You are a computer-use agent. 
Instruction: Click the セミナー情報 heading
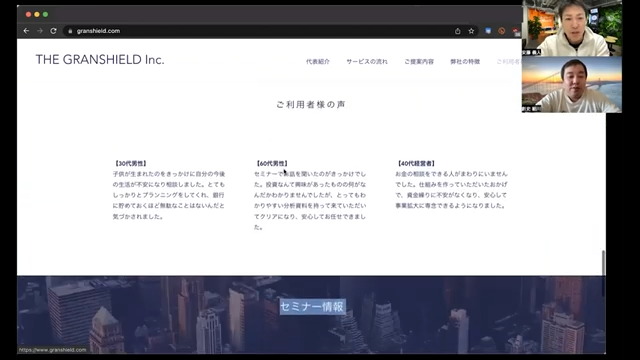click(312, 307)
